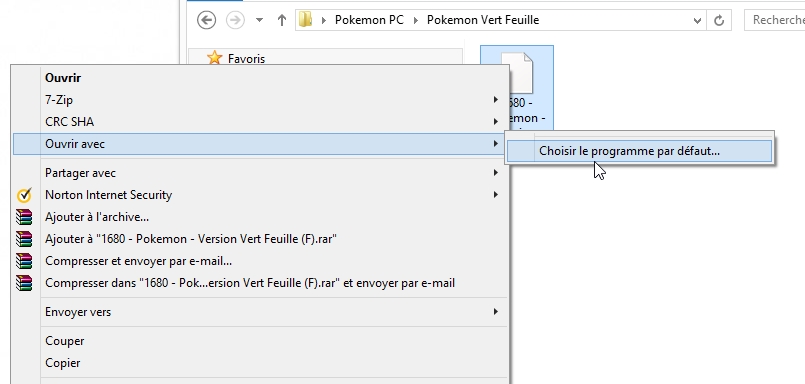805x384 pixels.
Task: Choose Ouvrir in the context menu
Action: 261,78
